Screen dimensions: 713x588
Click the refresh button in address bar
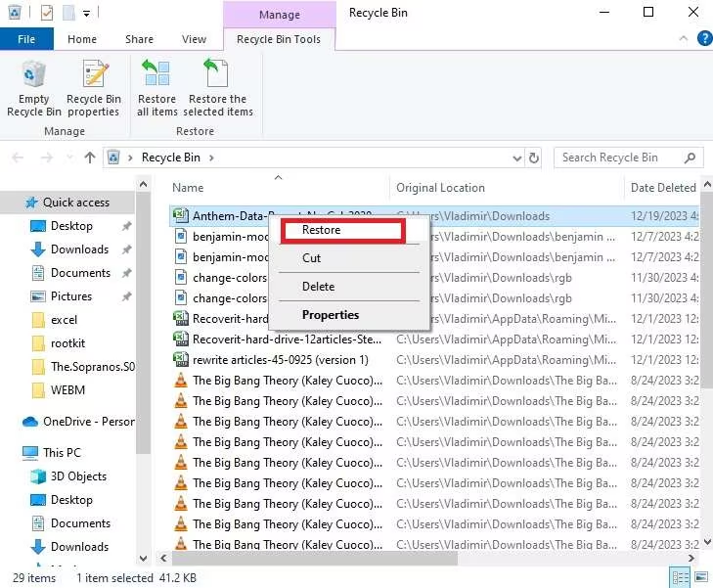pyautogui.click(x=534, y=158)
